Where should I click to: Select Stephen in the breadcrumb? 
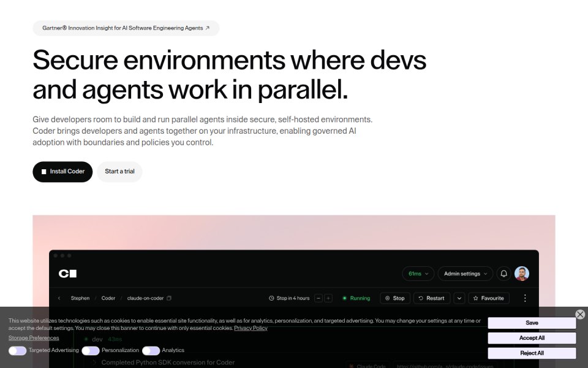coord(80,298)
